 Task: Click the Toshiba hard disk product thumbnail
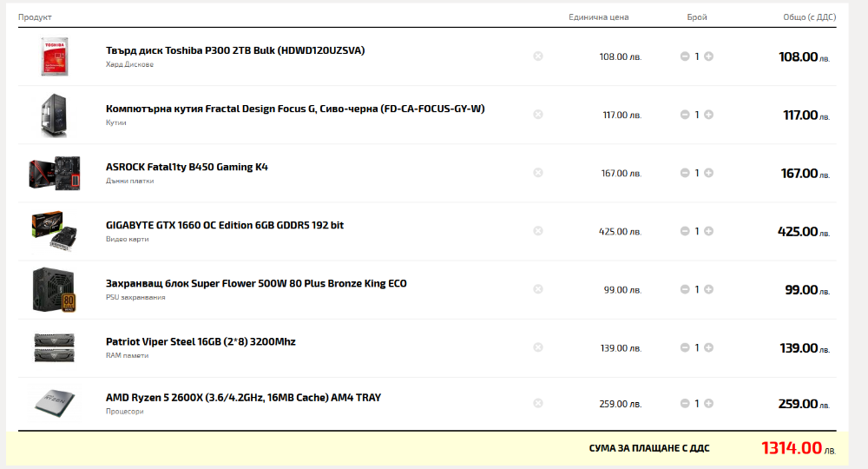tap(54, 56)
